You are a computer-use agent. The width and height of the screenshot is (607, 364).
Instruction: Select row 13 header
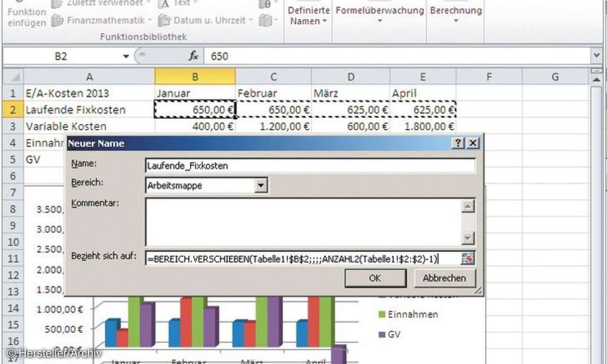point(14,291)
